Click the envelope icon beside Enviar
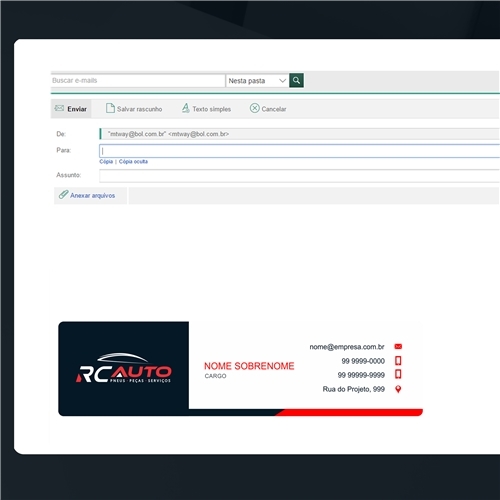 tap(59, 108)
